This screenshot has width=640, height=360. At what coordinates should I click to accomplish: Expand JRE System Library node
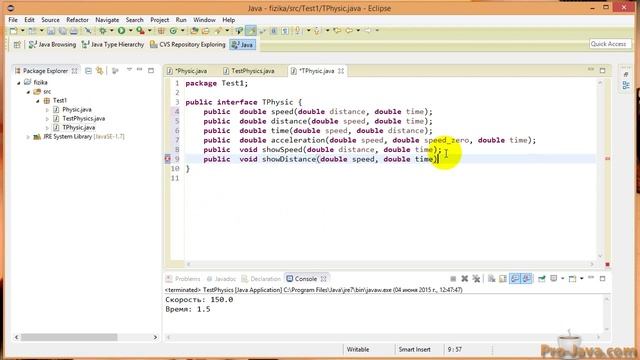28,137
